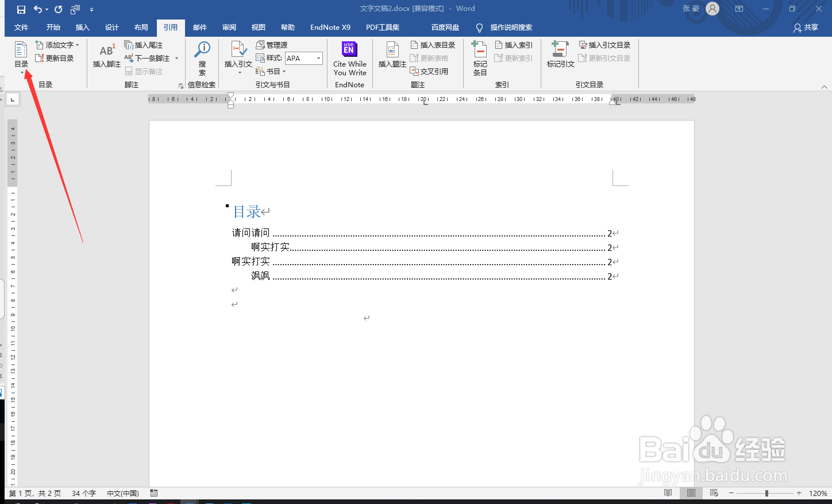The image size is (832, 504).
Task: Switch to the 设计 tab
Action: tap(112, 28)
